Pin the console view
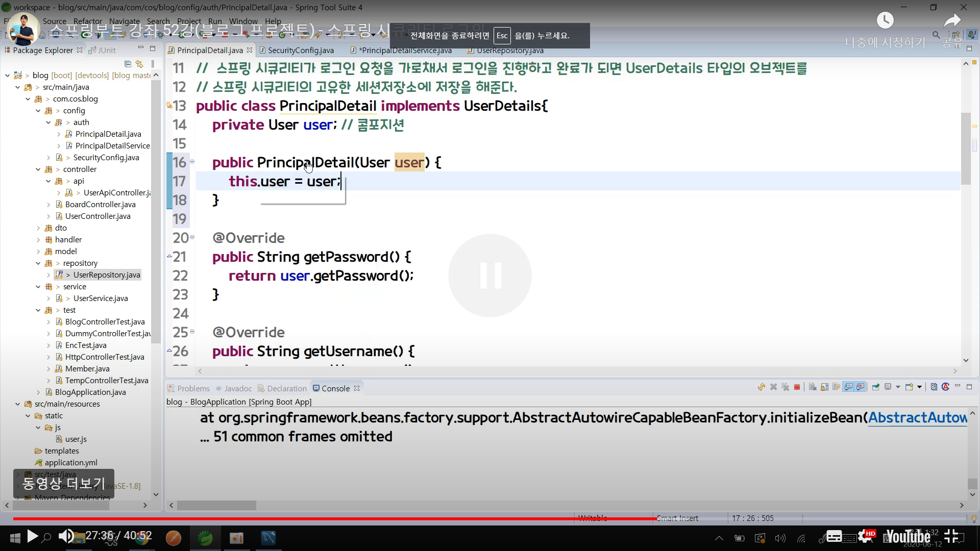This screenshot has width=980, height=551. pyautogui.click(x=876, y=387)
